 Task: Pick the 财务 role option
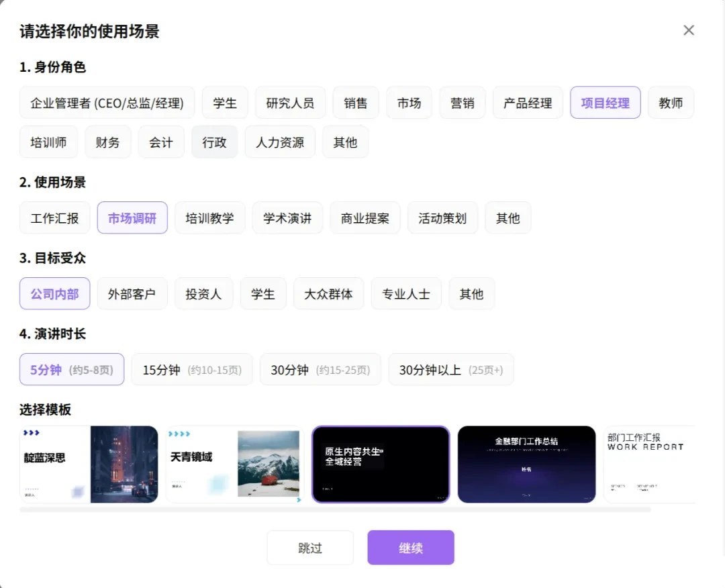click(x=107, y=142)
